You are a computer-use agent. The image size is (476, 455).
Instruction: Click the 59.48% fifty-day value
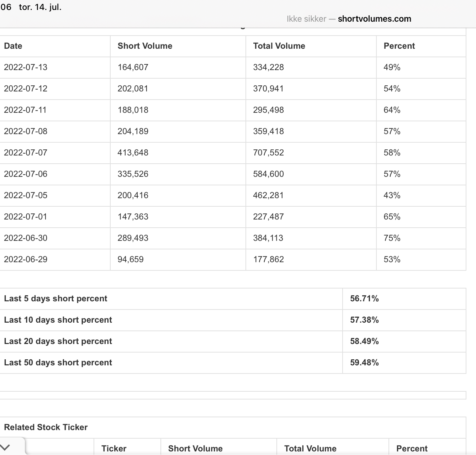[x=364, y=363]
